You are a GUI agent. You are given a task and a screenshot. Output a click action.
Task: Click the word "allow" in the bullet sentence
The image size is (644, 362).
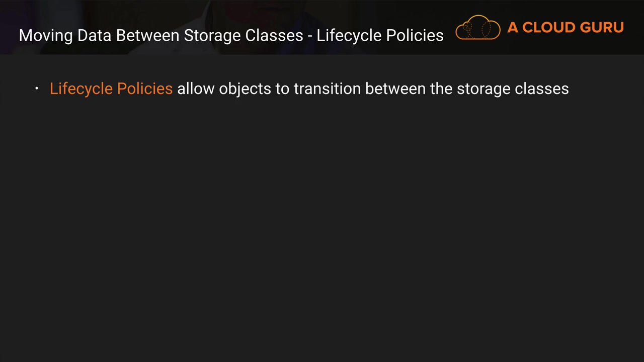(x=196, y=89)
